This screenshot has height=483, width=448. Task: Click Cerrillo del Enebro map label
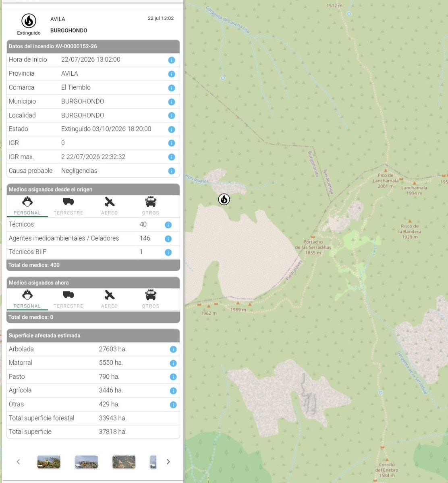pos(387,470)
